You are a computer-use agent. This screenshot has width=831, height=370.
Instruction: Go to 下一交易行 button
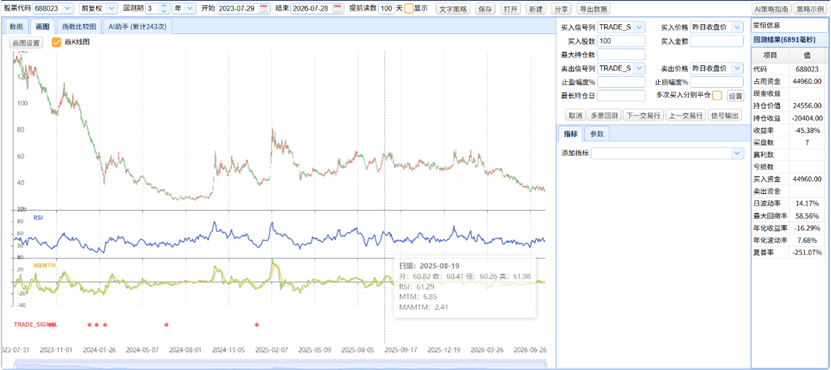[x=643, y=115]
